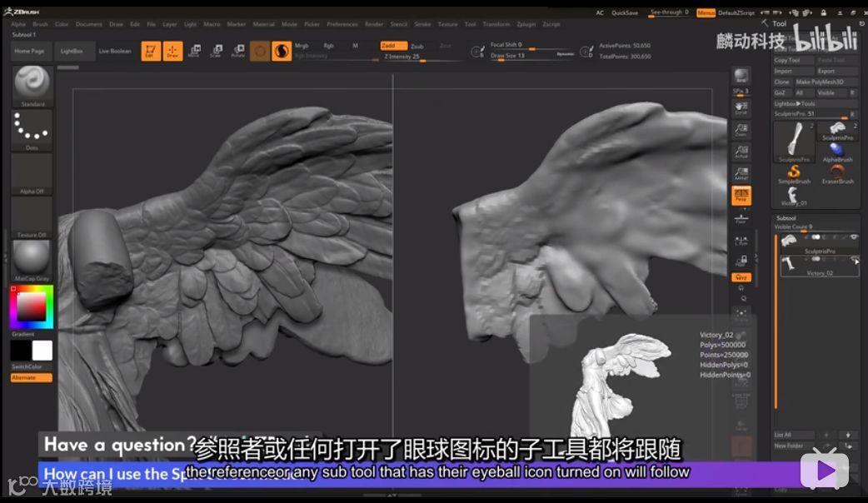Click the color picker square
The image size is (868, 503).
click(32, 306)
